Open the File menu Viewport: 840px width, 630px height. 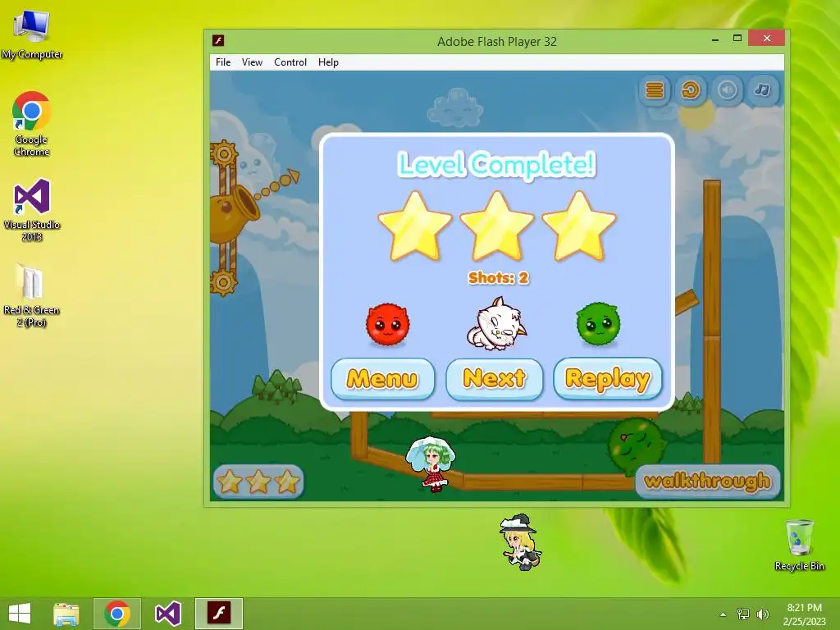[223, 62]
